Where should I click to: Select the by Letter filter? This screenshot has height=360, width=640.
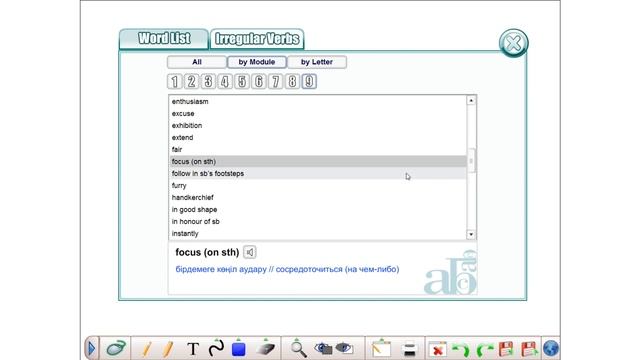317,62
